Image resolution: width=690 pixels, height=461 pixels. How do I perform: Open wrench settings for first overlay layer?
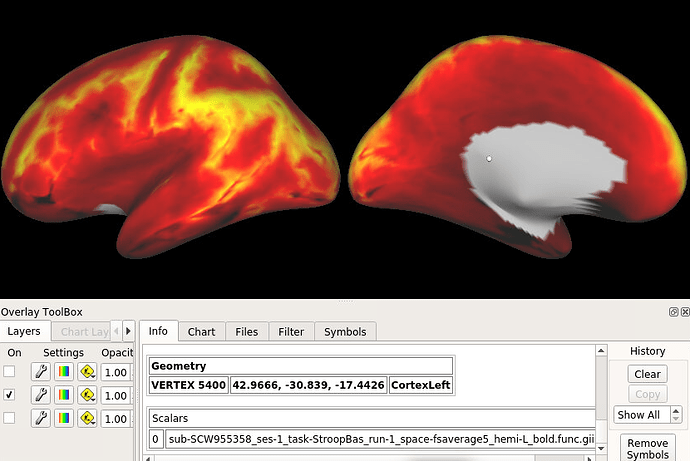[x=41, y=372]
